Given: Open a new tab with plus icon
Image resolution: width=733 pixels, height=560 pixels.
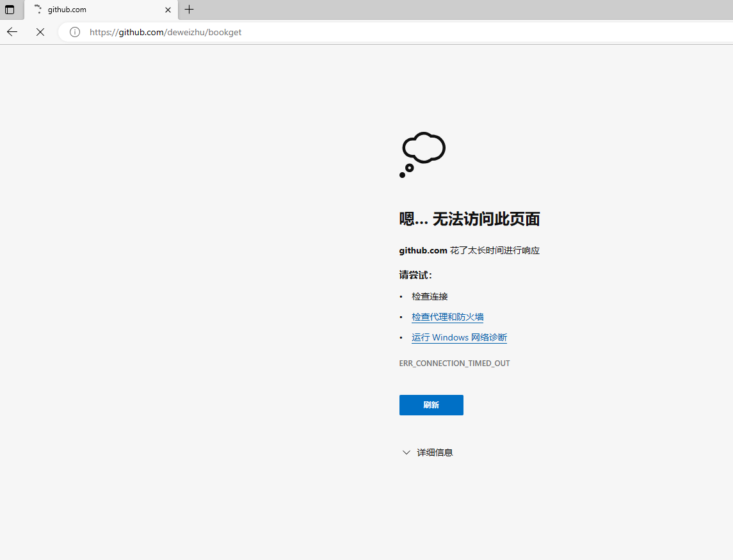Looking at the screenshot, I should point(189,10).
